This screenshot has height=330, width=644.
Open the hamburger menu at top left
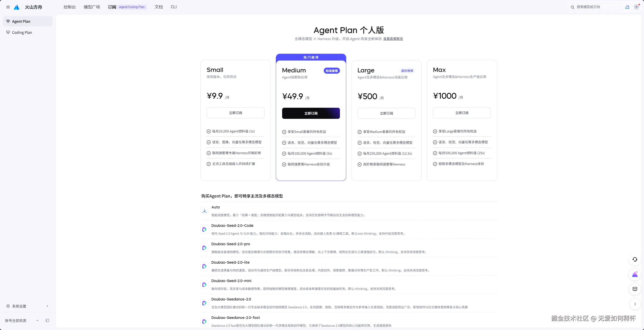pyautogui.click(x=8, y=7)
